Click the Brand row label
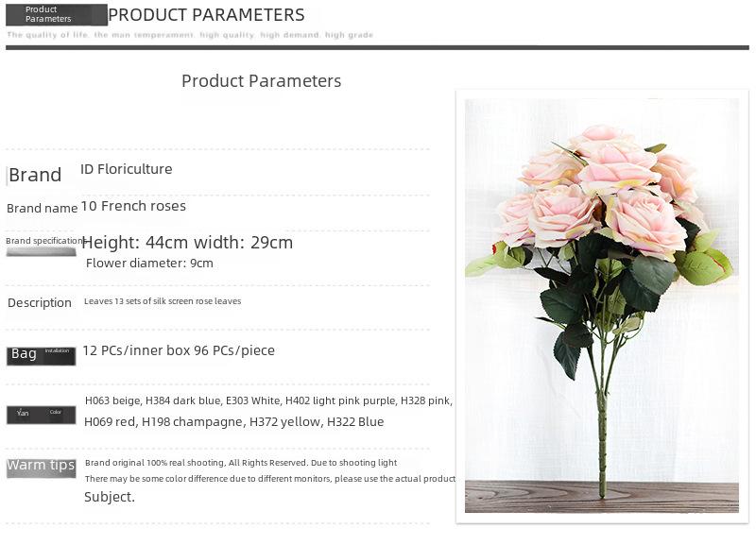756x545 pixels. [35, 175]
